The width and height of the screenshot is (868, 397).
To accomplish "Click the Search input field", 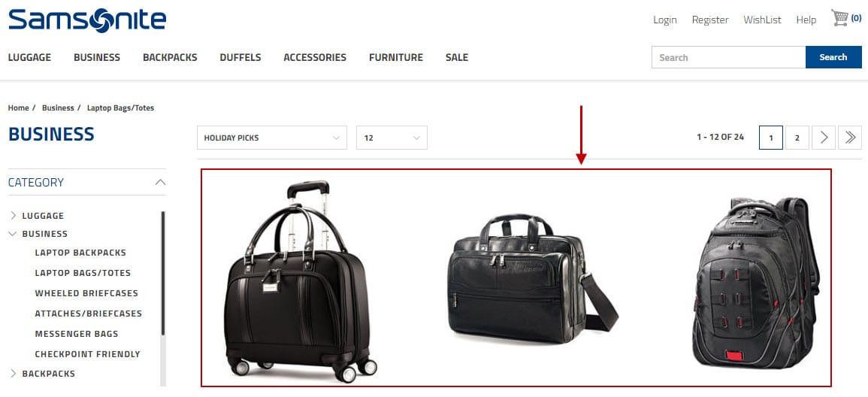I will tap(728, 57).
